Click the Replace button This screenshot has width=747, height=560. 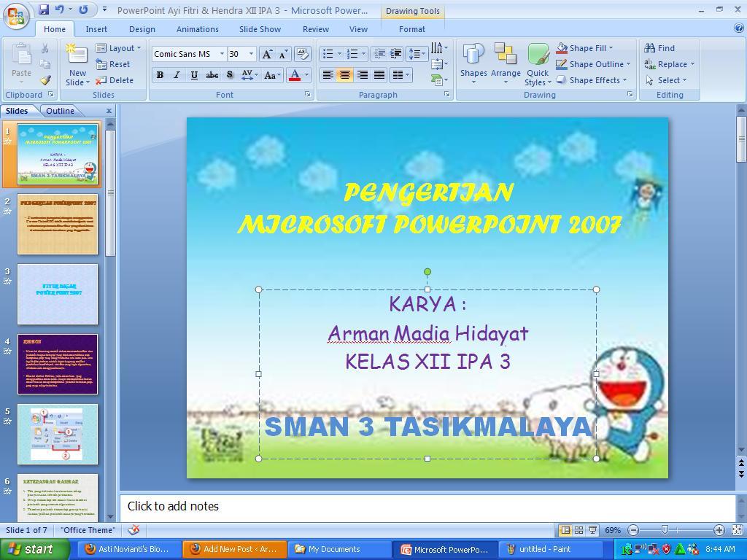(x=670, y=64)
